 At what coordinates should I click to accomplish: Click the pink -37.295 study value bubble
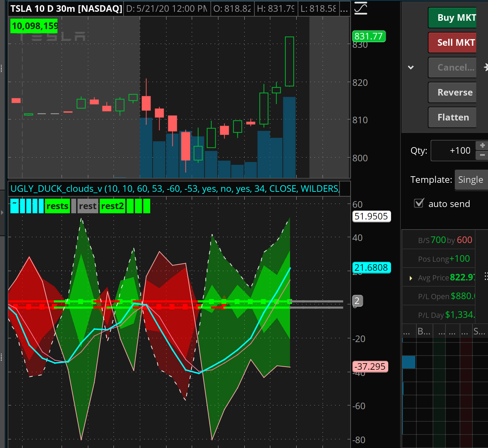pyautogui.click(x=370, y=367)
